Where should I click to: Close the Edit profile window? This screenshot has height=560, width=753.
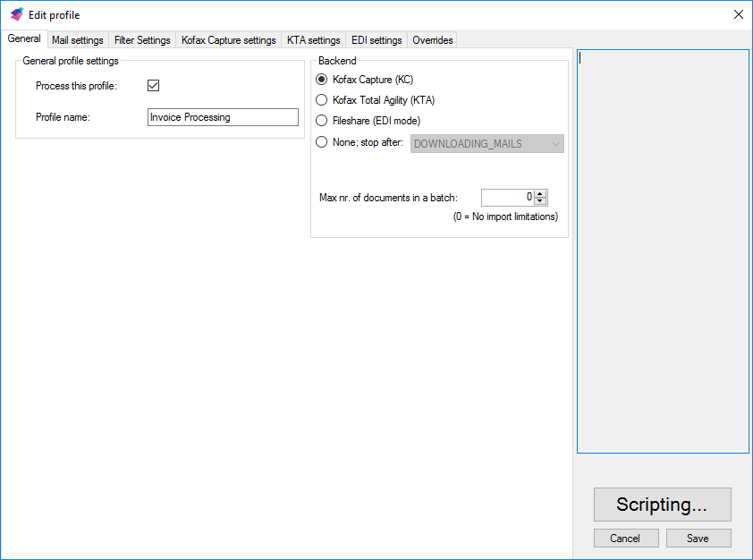(x=738, y=14)
